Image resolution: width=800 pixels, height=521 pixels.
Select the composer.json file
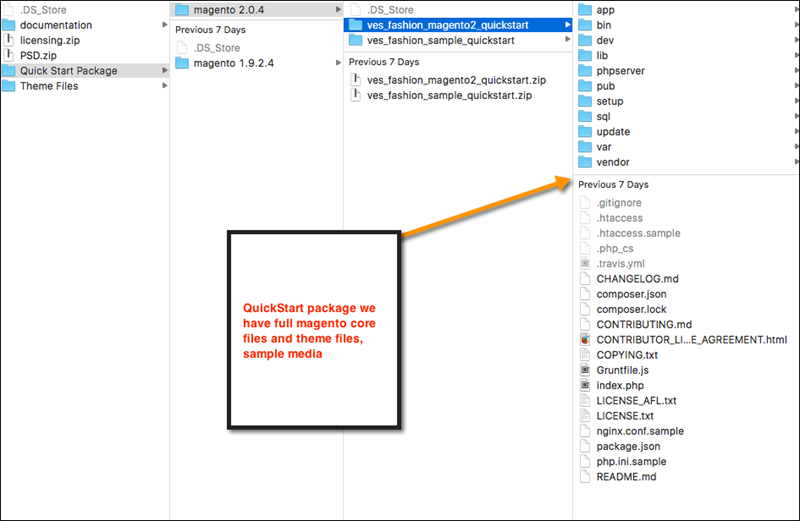(x=631, y=294)
